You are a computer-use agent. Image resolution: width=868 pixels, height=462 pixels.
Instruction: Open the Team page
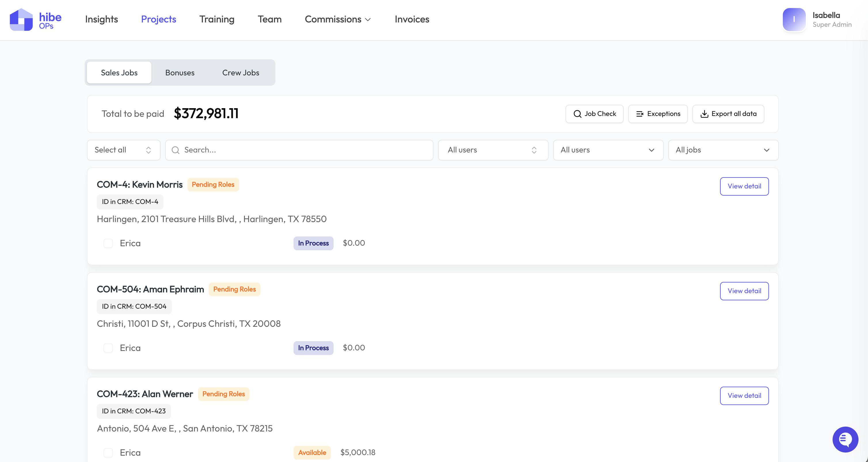270,20
